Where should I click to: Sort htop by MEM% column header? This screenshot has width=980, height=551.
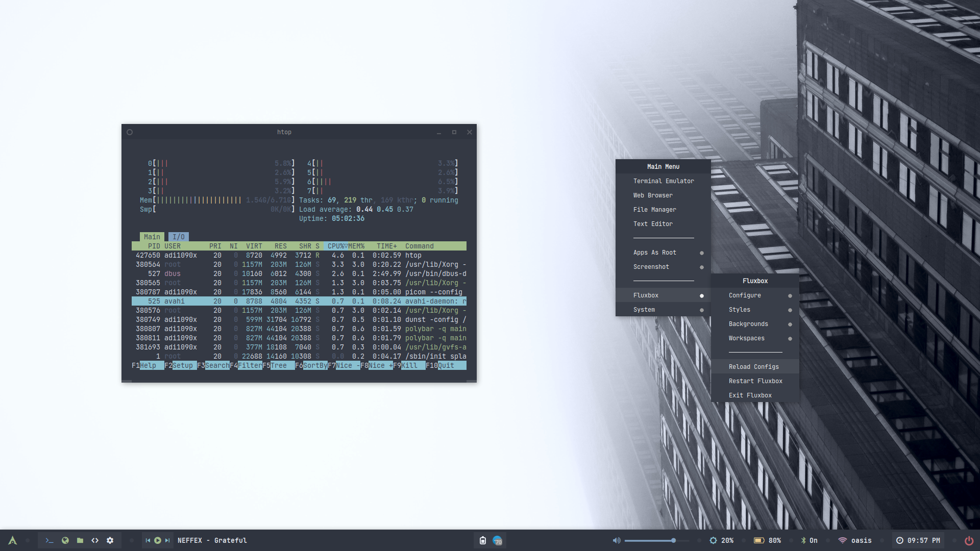tap(356, 246)
